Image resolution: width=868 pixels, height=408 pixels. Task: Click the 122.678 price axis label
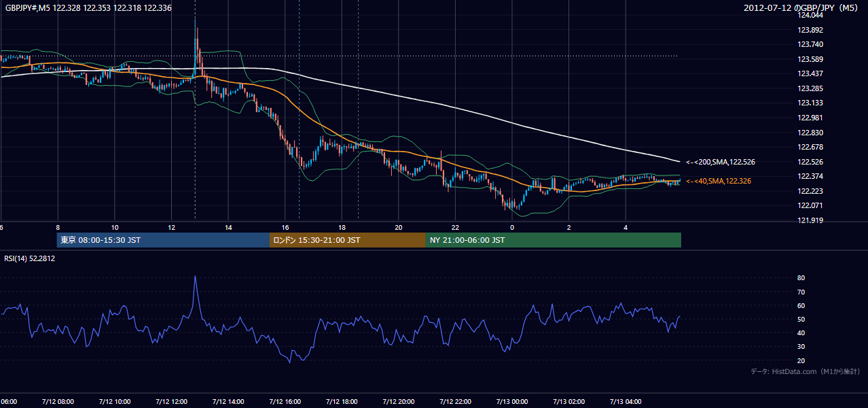point(810,147)
